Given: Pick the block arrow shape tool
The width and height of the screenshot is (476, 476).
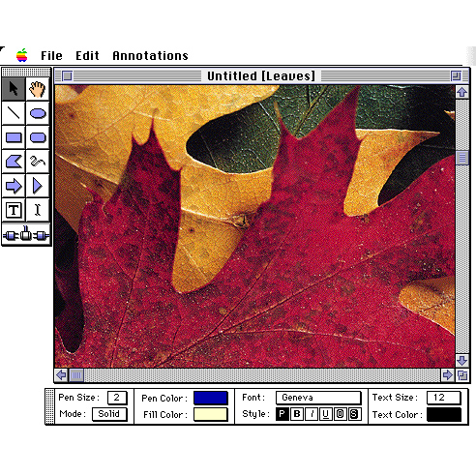Looking at the screenshot, I should pyautogui.click(x=14, y=186).
